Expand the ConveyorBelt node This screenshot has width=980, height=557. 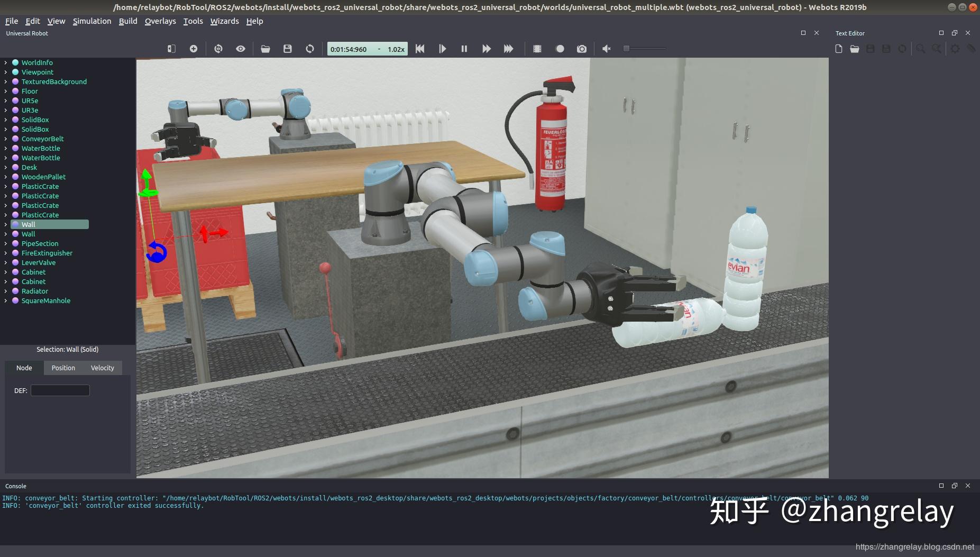click(x=6, y=139)
